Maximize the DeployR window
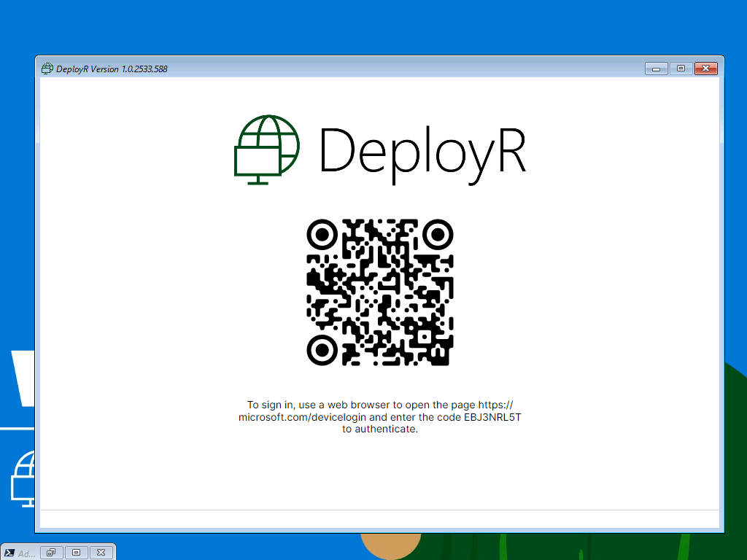The width and height of the screenshot is (747, 560). [x=681, y=69]
